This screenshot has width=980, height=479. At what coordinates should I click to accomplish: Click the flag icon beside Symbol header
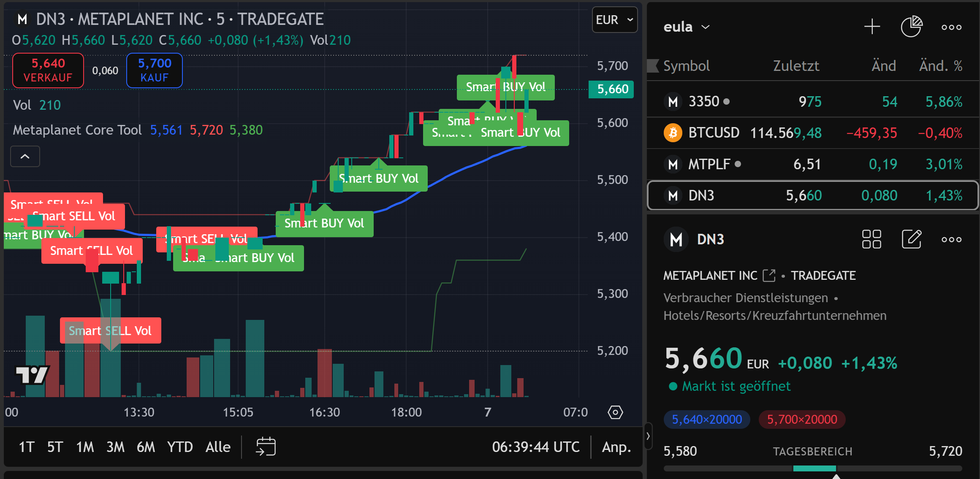(x=653, y=66)
